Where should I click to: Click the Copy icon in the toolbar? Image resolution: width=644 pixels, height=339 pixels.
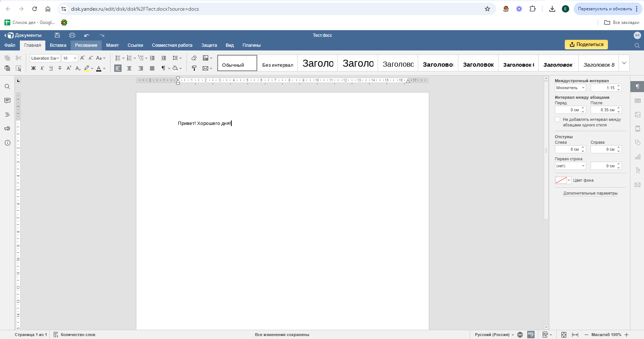click(x=7, y=58)
